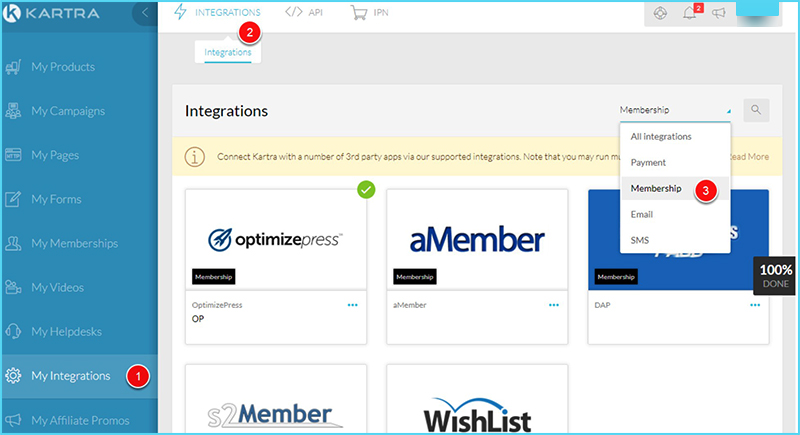Open OptimizePress three-dot options menu

click(353, 305)
